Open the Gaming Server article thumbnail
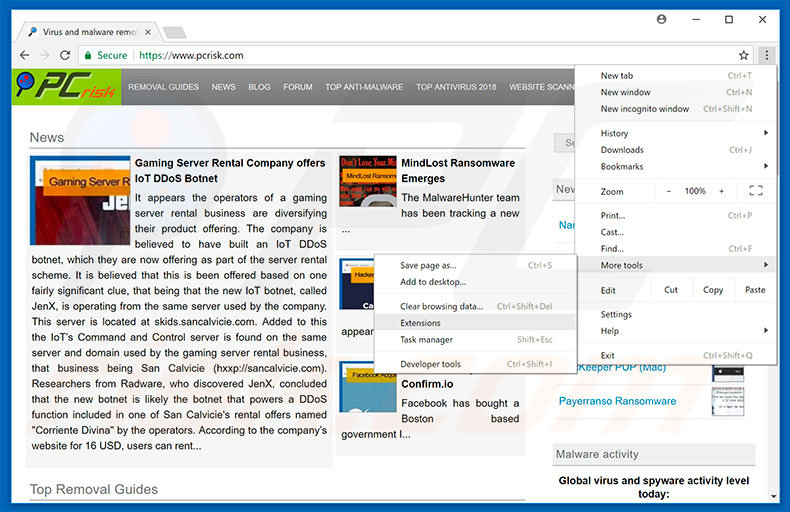This screenshot has height=512, width=790. pos(80,201)
